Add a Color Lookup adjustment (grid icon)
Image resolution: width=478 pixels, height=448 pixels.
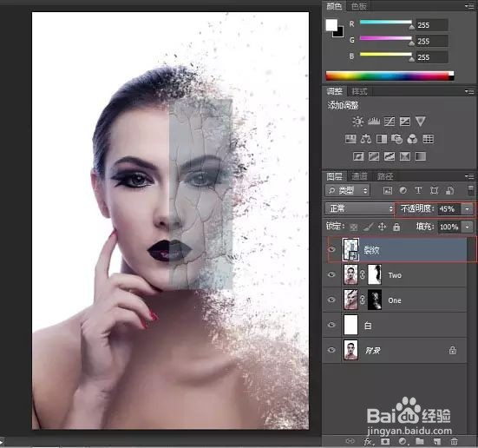(x=428, y=139)
